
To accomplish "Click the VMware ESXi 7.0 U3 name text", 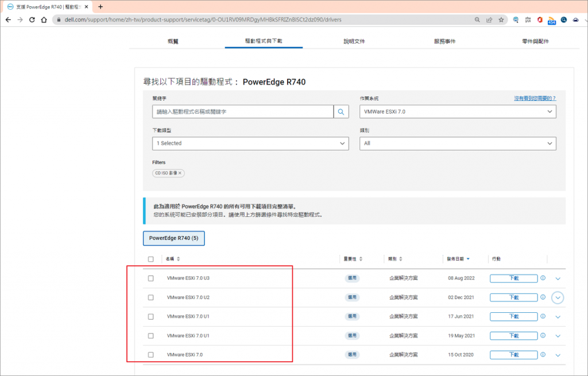I will [x=188, y=278].
